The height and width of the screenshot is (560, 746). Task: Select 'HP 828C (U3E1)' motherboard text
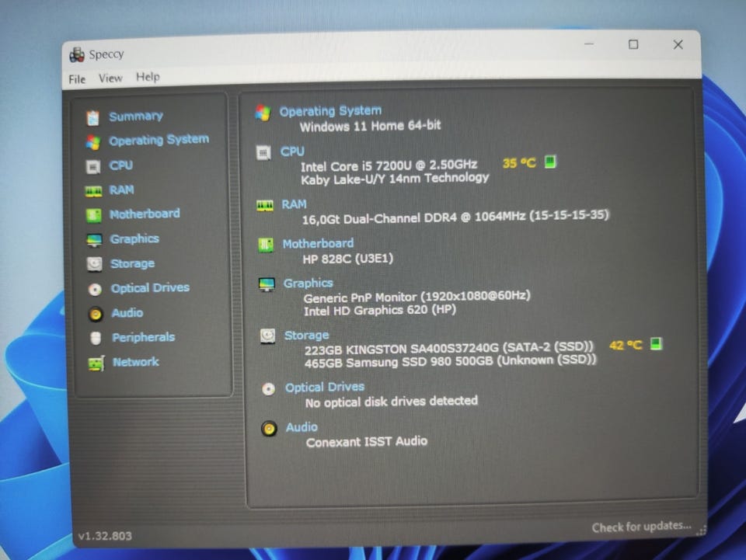tap(348, 259)
